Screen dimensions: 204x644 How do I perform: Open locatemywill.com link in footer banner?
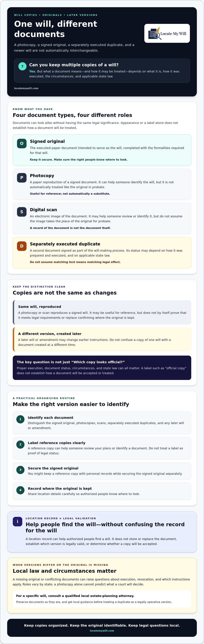tap(102, 631)
